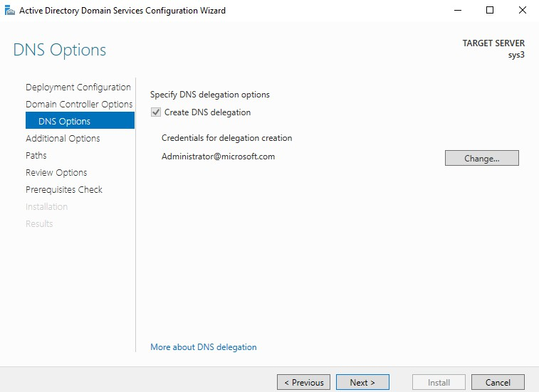Open the Additional Options step
The height and width of the screenshot is (392, 539).
63,139
